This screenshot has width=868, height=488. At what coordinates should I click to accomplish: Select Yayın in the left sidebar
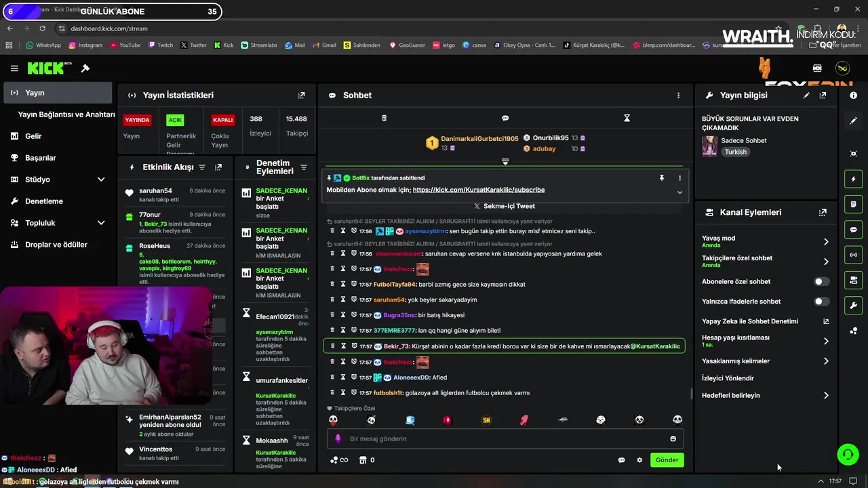58,93
